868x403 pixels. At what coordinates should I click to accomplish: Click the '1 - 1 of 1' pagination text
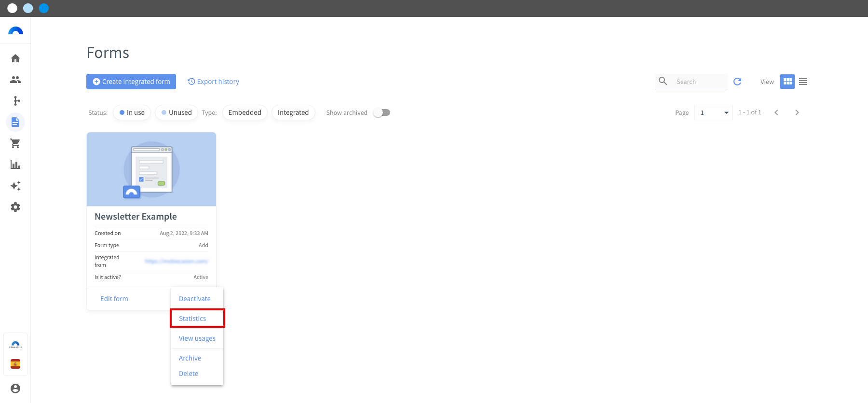coord(750,112)
